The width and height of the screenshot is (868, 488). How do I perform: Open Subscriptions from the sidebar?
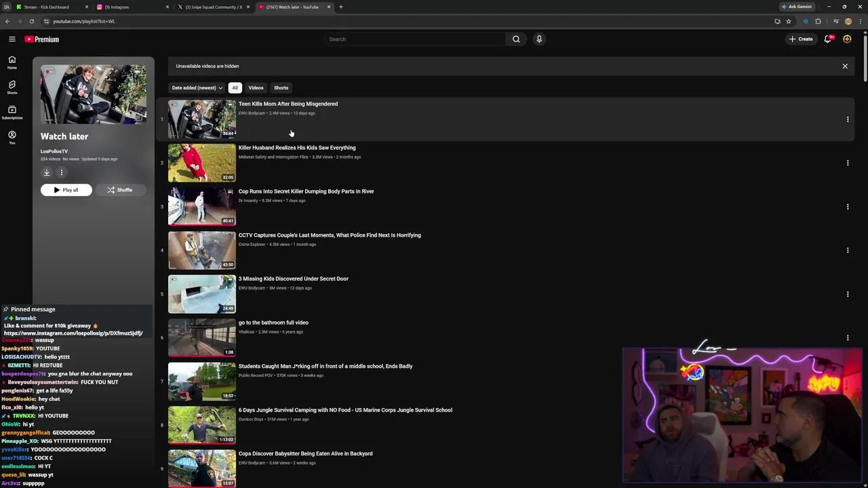click(x=12, y=112)
